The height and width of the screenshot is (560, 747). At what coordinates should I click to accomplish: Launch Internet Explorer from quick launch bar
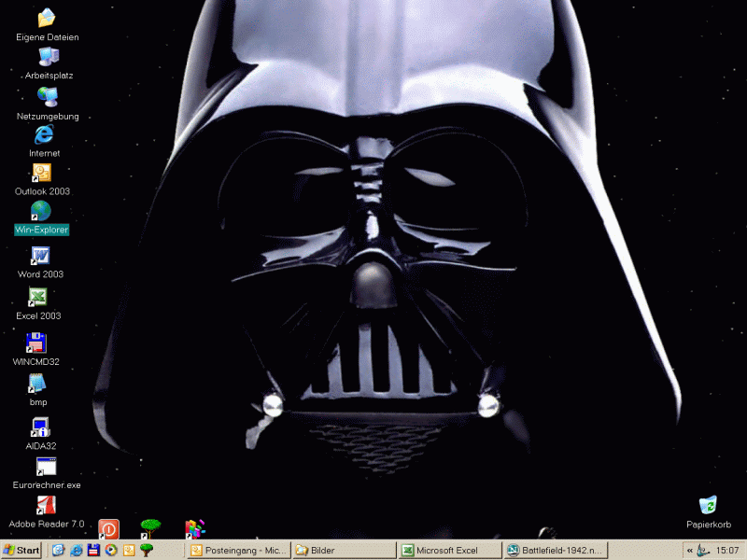pos(77,551)
